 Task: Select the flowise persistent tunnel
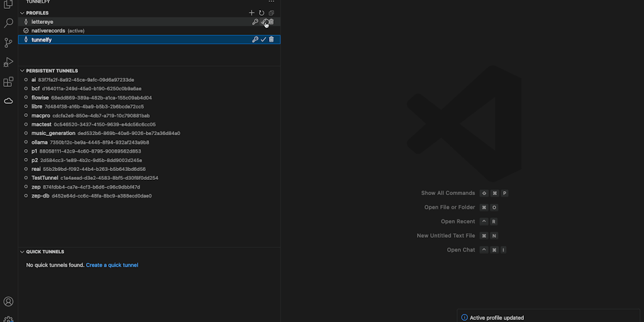[150, 97]
